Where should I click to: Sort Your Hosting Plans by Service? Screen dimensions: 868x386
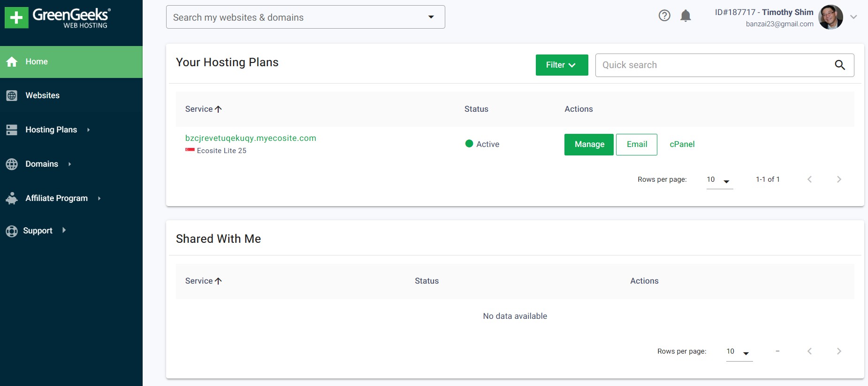coord(203,109)
